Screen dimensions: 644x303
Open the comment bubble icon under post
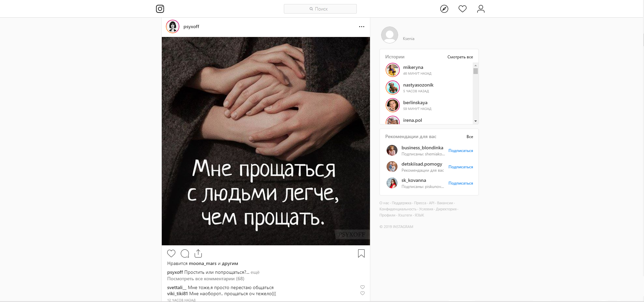point(185,253)
